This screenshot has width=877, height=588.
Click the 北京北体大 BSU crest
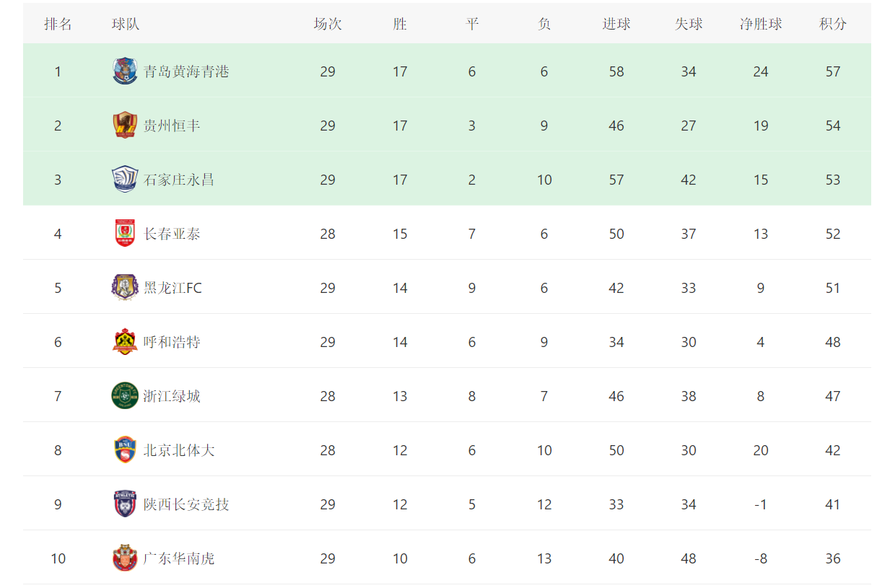coord(125,450)
